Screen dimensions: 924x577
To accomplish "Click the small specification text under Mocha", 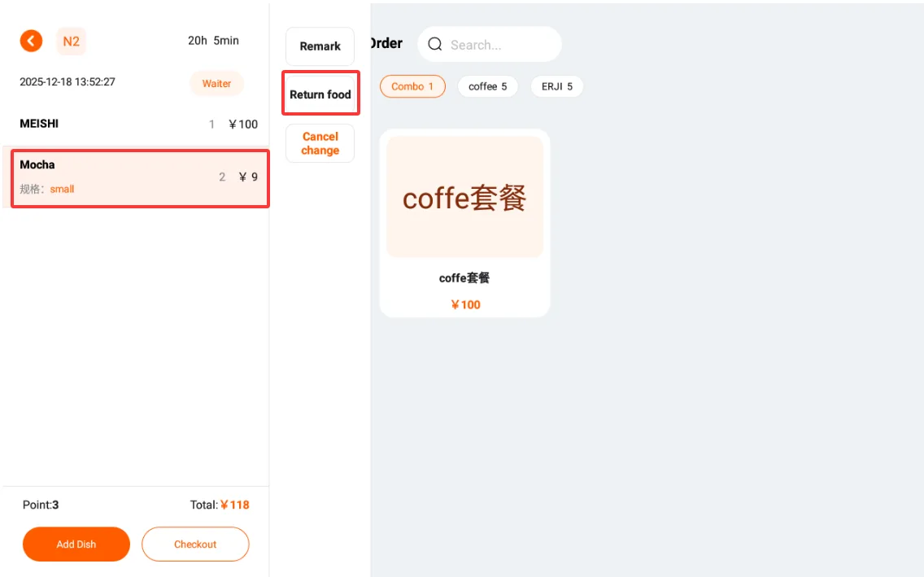I will 62,189.
